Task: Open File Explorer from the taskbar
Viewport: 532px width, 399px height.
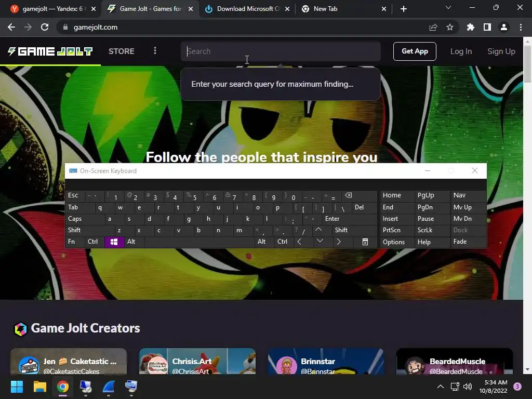Action: tap(39, 387)
